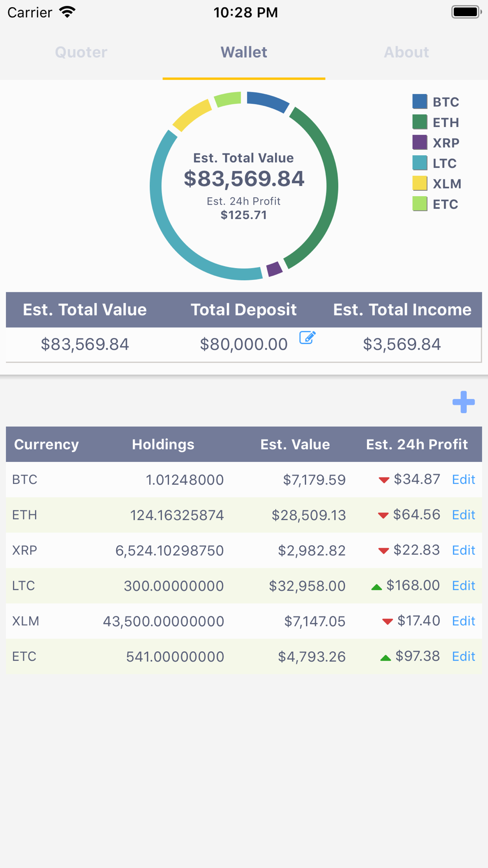The width and height of the screenshot is (488, 868).
Task: Tap the XLM yellow legend swatch
Action: click(x=420, y=184)
